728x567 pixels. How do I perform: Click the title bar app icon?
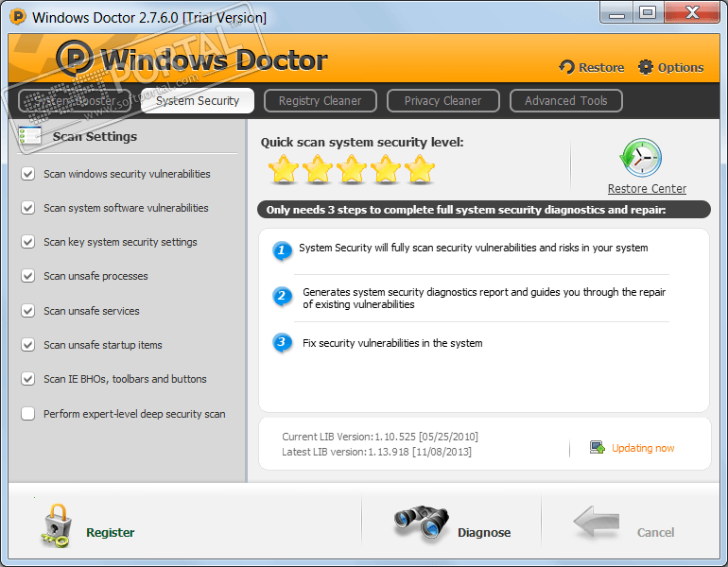(17, 17)
